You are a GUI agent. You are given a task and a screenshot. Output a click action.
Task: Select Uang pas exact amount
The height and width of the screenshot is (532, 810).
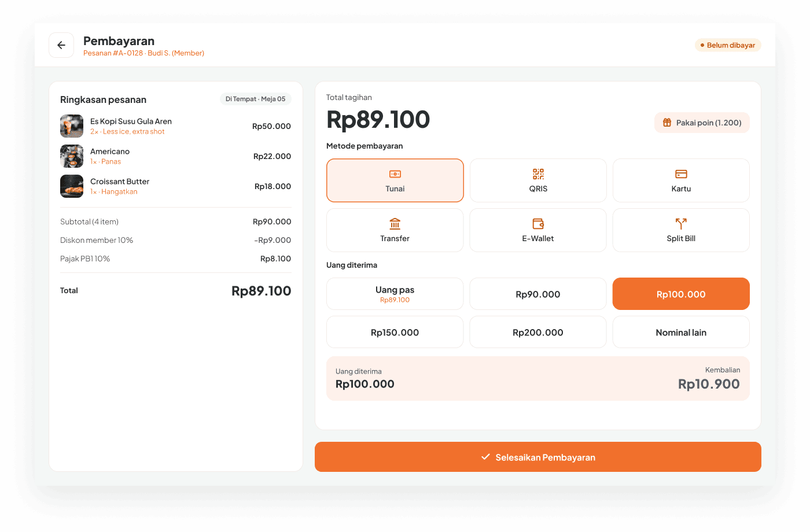[395, 294]
